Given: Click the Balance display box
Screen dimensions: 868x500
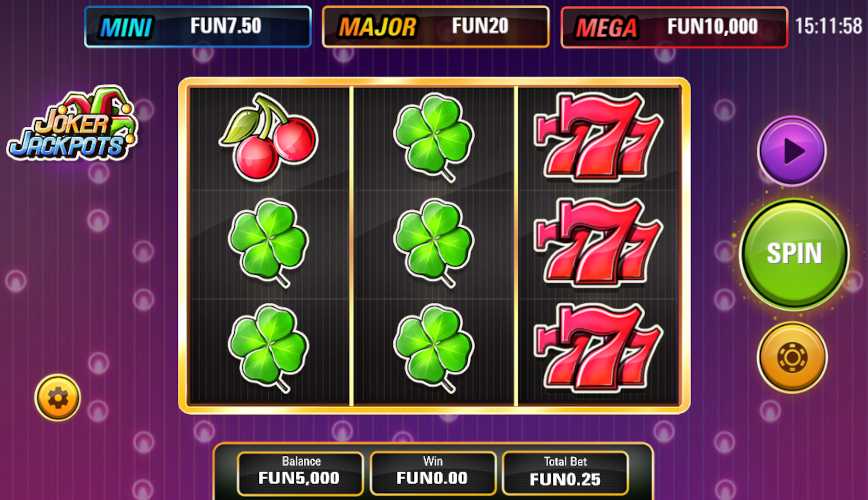Looking at the screenshot, I should 300,472.
